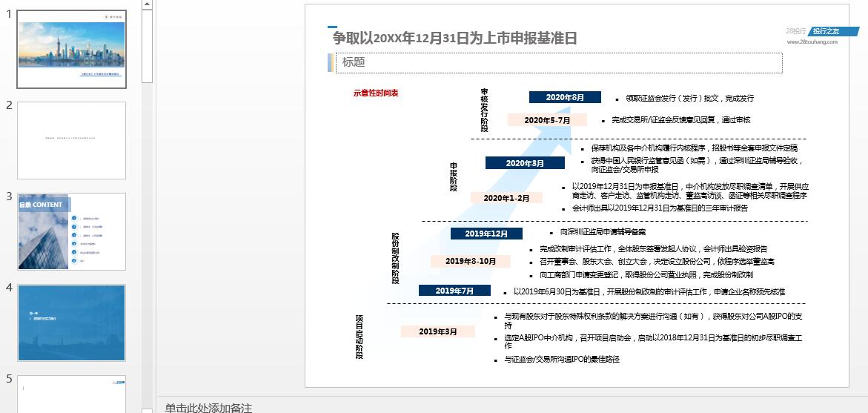Select the 2019年7月 timeline box
868x413 pixels.
click(x=454, y=291)
